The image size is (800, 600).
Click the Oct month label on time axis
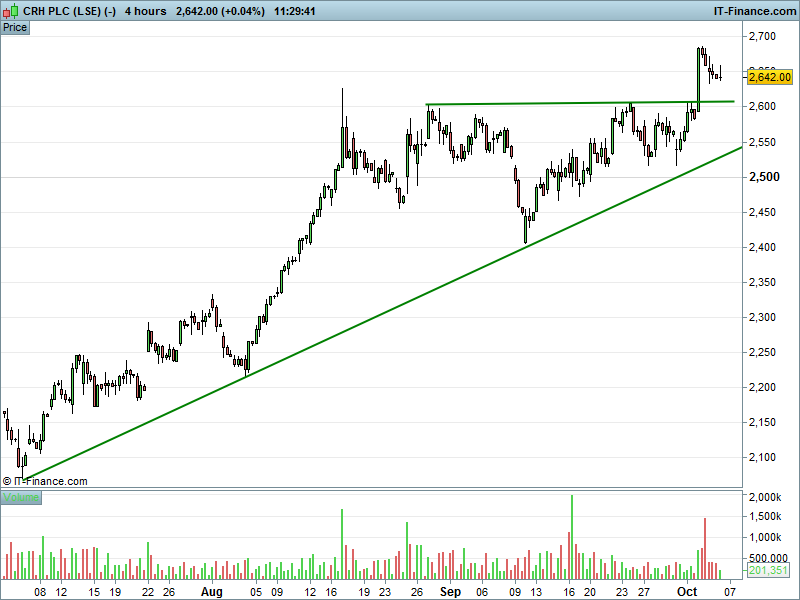(687, 592)
